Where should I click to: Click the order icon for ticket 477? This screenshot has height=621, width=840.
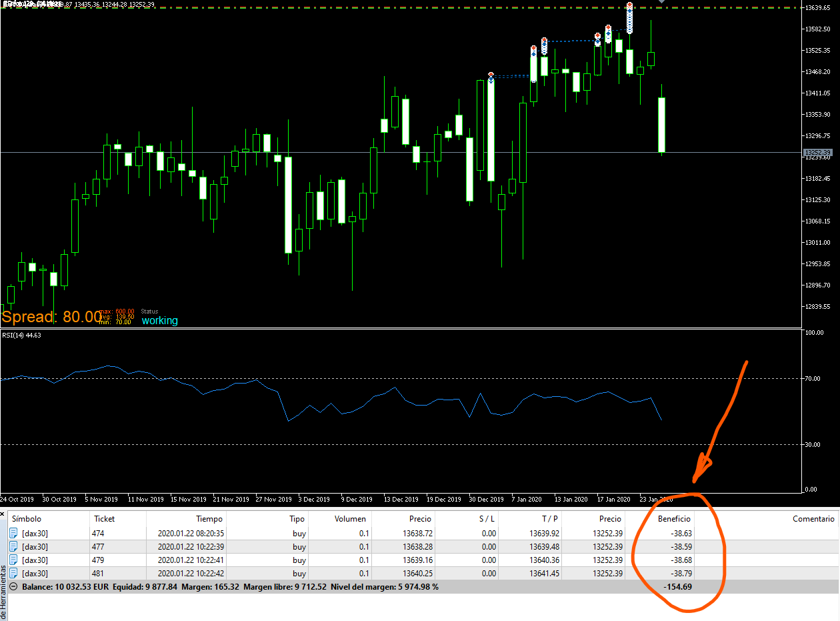(13, 546)
